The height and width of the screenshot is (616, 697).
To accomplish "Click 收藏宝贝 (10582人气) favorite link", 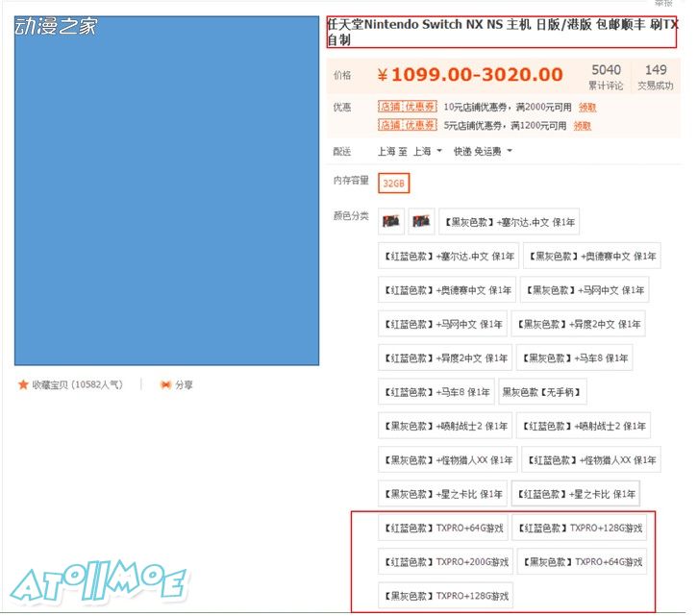I will pos(77,384).
